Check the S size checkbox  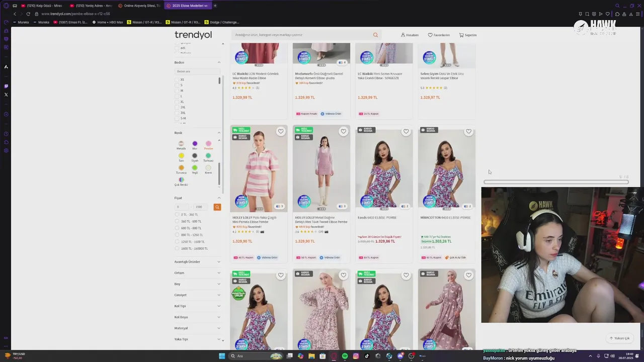[177, 85]
